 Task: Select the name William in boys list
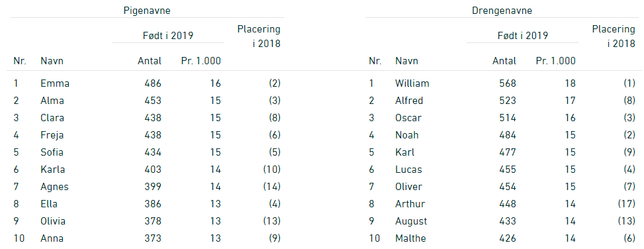[x=412, y=83]
